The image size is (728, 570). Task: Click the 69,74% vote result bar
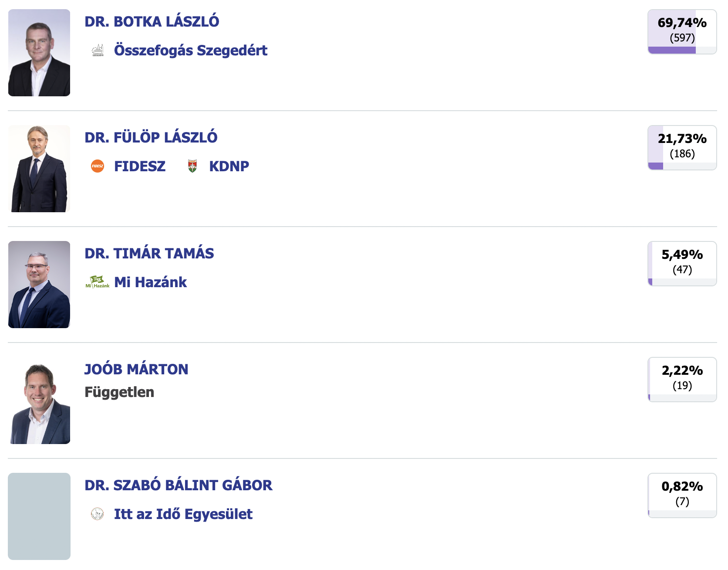click(x=682, y=32)
